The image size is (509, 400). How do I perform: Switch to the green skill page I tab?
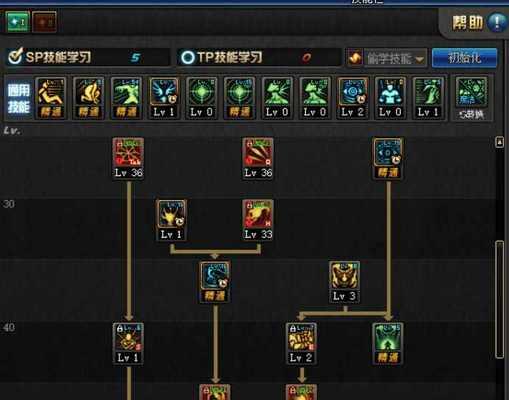[x=18, y=22]
